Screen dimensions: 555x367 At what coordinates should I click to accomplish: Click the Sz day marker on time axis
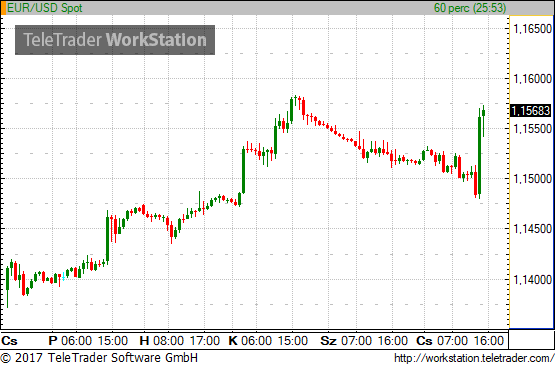328,341
